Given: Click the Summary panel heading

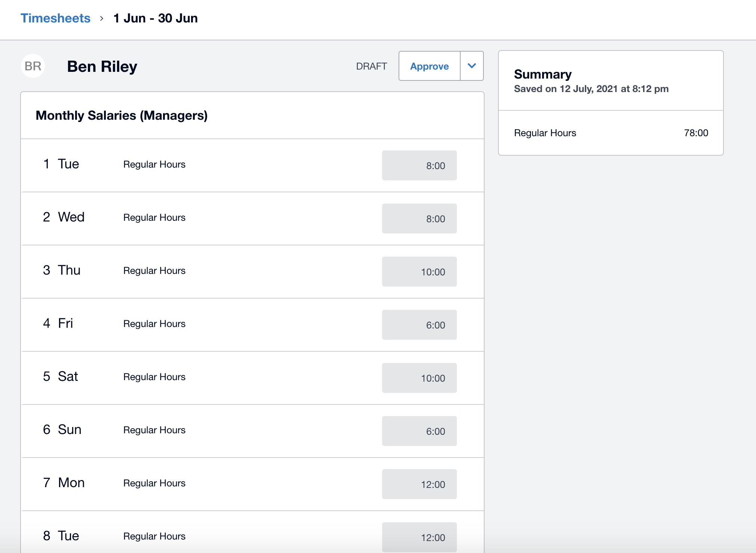Looking at the screenshot, I should coord(543,74).
